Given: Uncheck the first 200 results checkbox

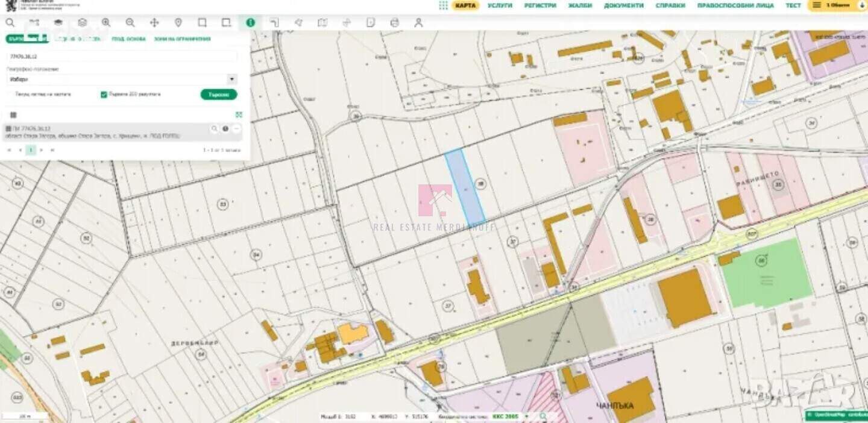Looking at the screenshot, I should point(104,95).
